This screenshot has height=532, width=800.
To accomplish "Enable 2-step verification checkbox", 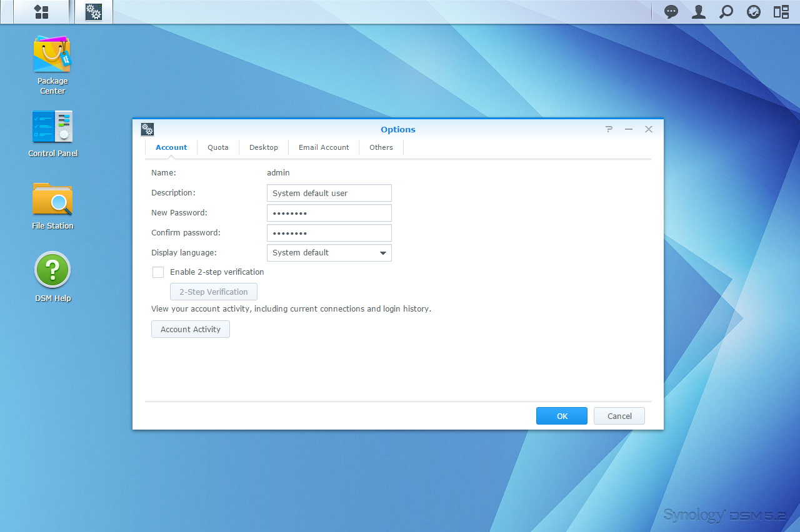I will (158, 272).
